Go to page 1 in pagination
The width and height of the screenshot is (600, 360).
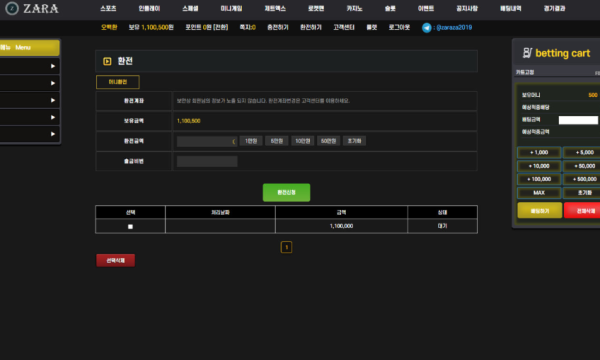(286, 247)
